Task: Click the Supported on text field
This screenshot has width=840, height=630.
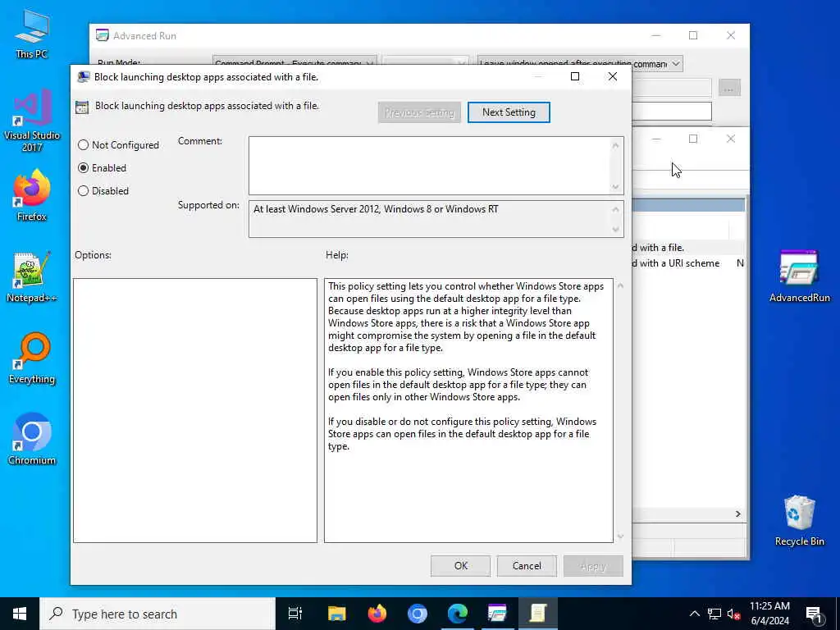Action: pos(428,218)
